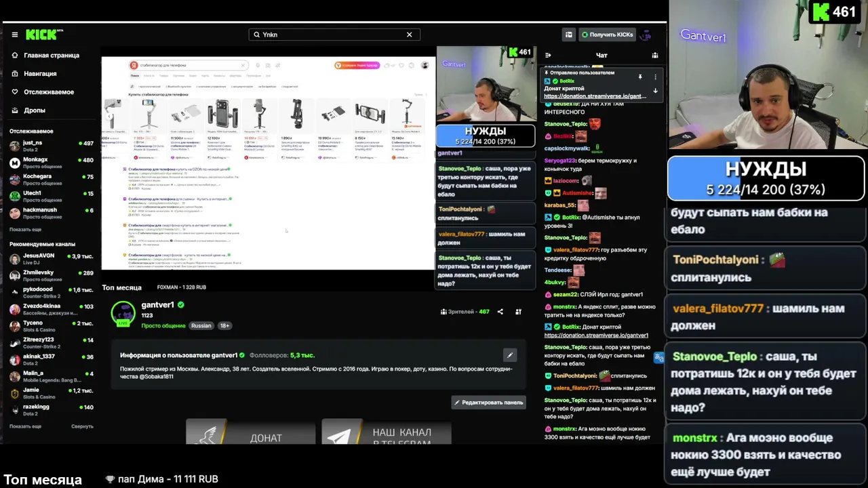Image resolution: width=868 pixels, height=488 pixels.
Task: Open the pykodoood recommended channel
Action: [x=52, y=292]
